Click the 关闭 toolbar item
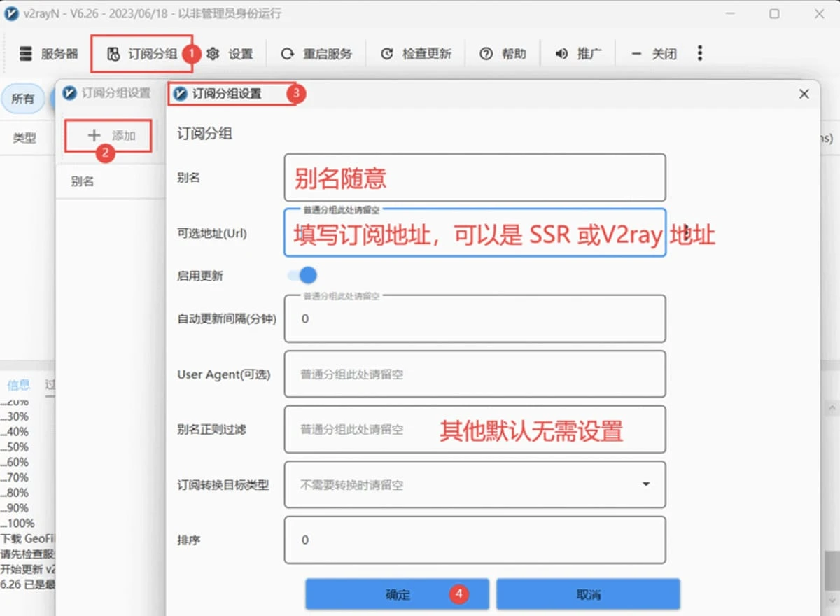Viewport: 840px width, 616px height. tap(654, 54)
